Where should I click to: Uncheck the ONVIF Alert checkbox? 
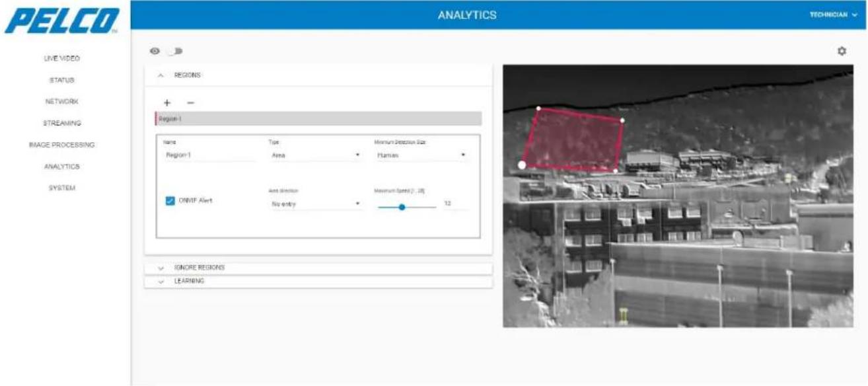(170, 201)
